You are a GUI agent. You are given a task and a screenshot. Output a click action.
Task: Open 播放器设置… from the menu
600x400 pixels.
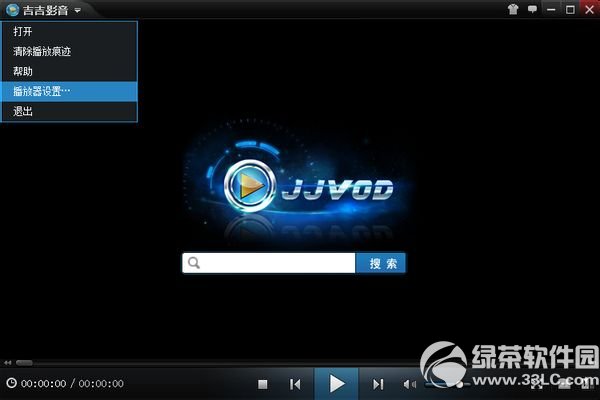(x=69, y=91)
